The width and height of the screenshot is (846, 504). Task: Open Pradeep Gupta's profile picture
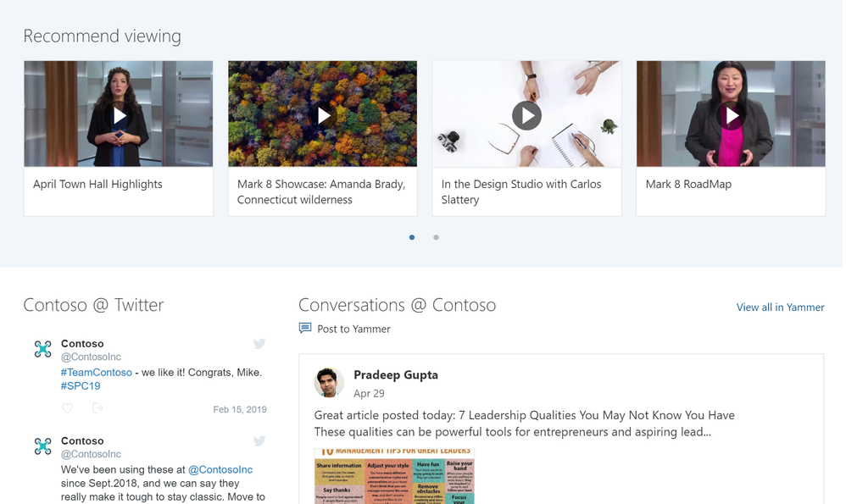click(x=329, y=383)
